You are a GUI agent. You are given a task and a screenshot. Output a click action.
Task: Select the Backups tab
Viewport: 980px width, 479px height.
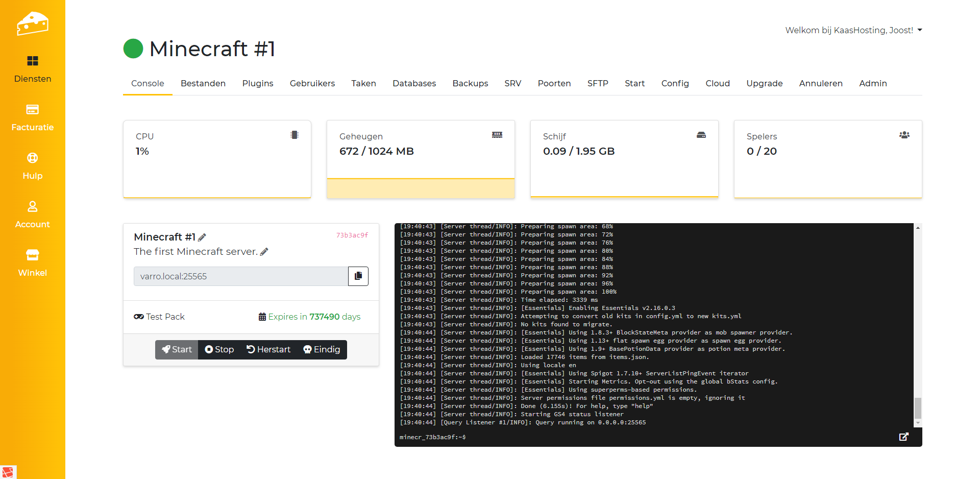tap(470, 83)
